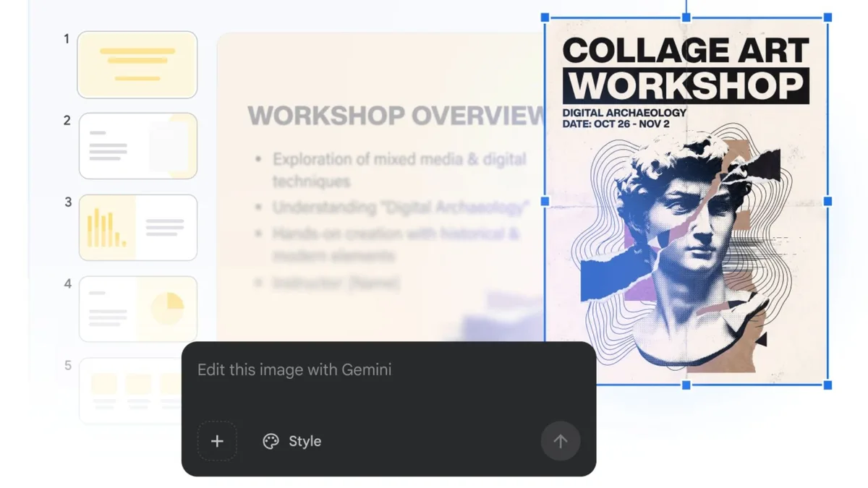The height and width of the screenshot is (488, 868).
Task: Open the Style palette option
Action: point(292,441)
